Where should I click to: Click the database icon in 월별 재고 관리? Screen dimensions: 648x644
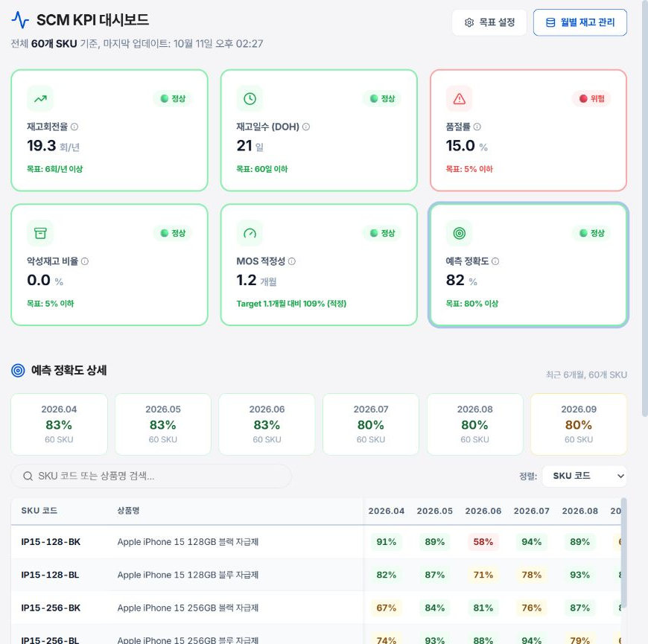click(x=550, y=22)
